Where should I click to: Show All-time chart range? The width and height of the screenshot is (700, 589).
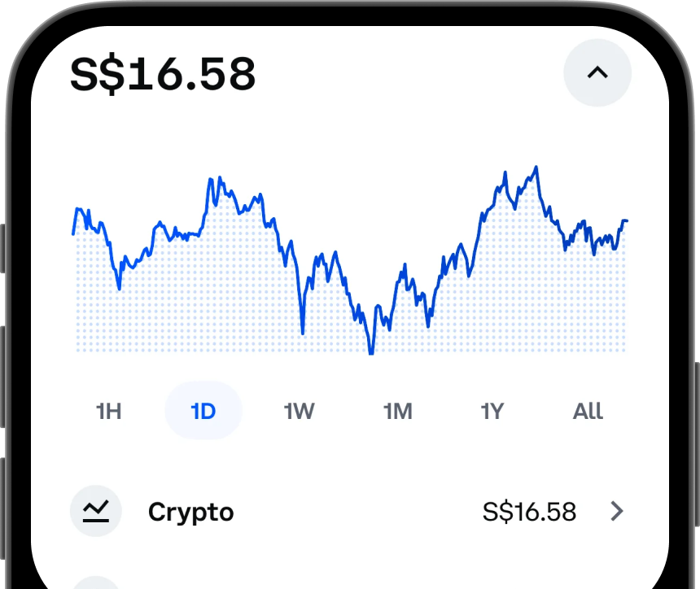[588, 411]
